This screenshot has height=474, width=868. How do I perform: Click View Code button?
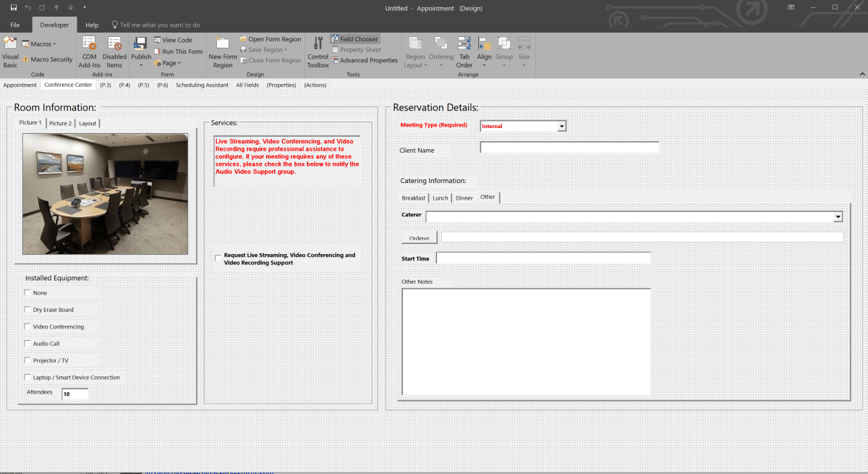[173, 41]
